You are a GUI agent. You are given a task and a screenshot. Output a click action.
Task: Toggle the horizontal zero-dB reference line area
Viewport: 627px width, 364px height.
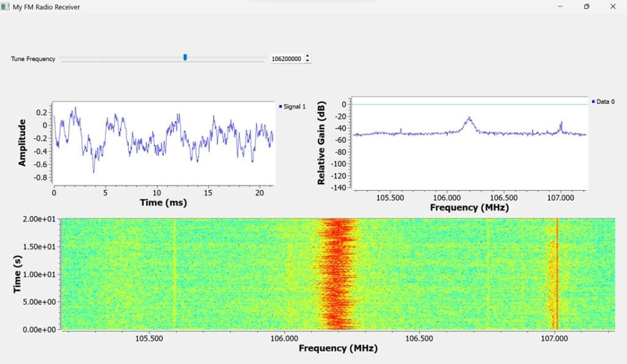(465, 105)
